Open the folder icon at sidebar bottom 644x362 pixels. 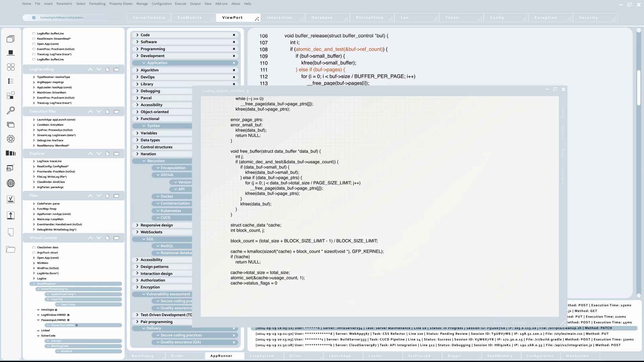pyautogui.click(x=11, y=249)
